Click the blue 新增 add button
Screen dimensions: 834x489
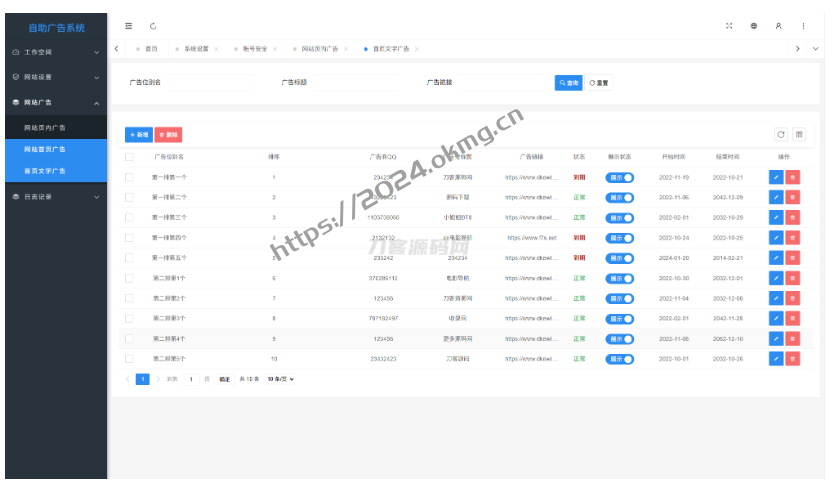[x=139, y=135]
